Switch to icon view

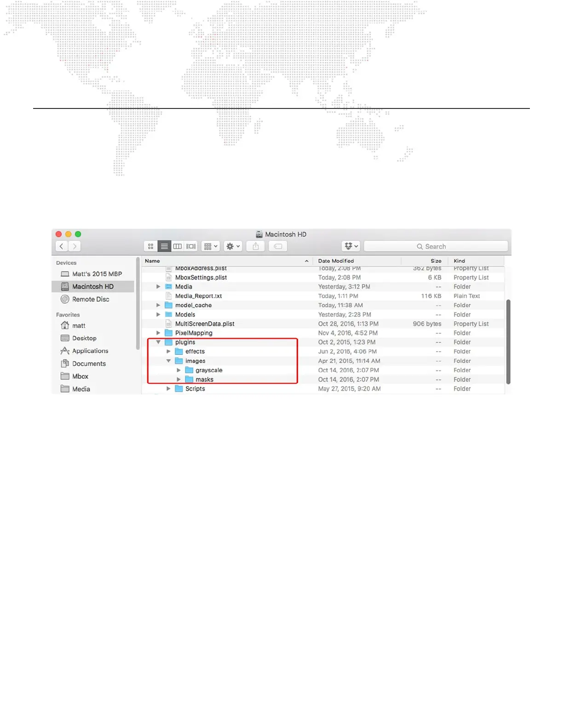150,246
